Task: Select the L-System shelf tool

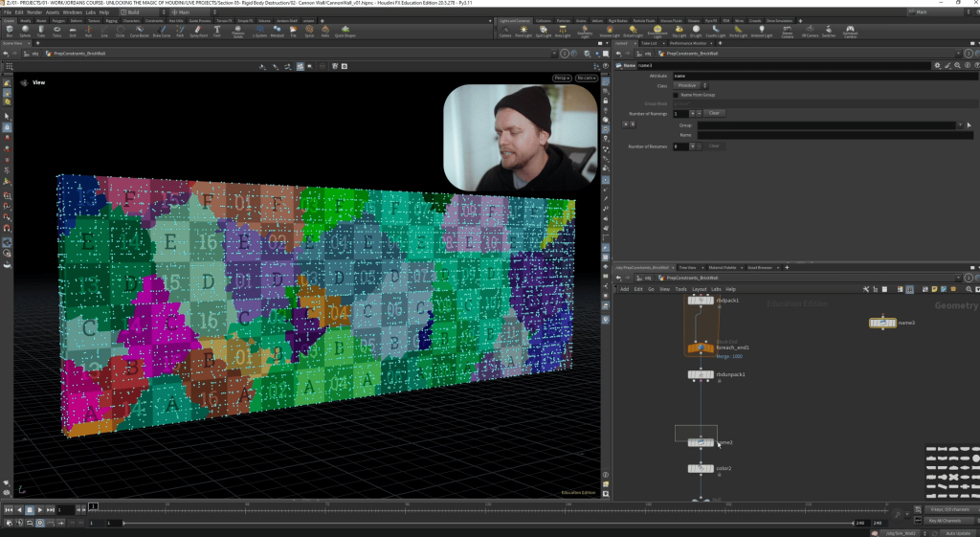Action: pos(259,31)
